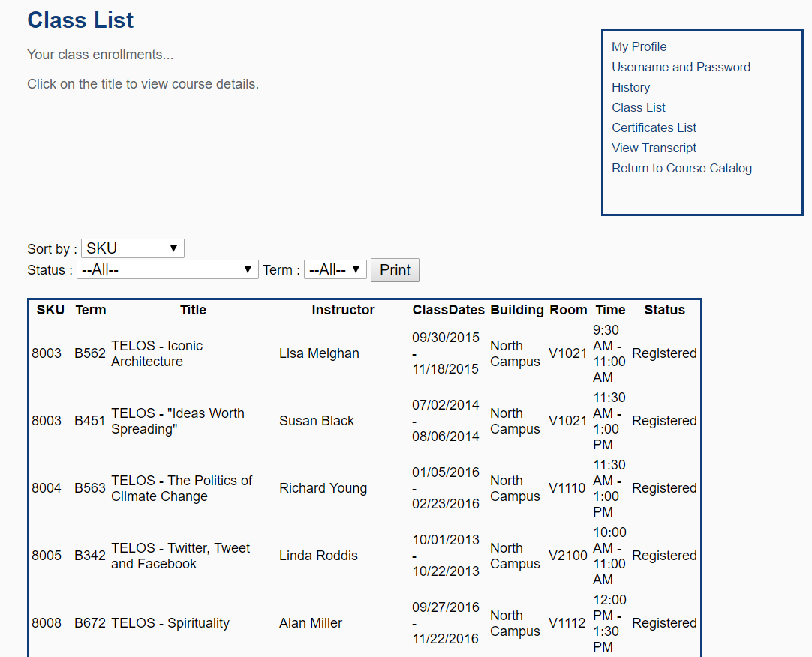Go to Username and Password page
Viewport: 812px width, 657px height.
click(x=681, y=67)
